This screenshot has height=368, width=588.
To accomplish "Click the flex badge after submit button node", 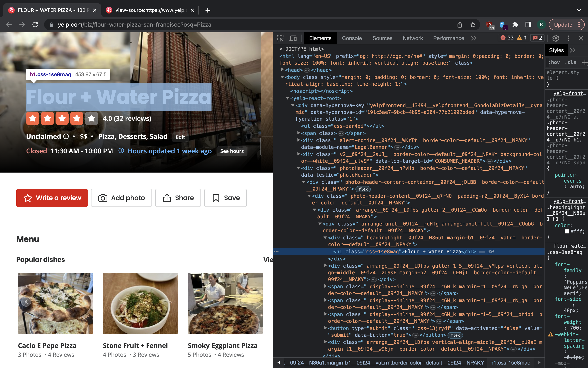I will pyautogui.click(x=455, y=335).
